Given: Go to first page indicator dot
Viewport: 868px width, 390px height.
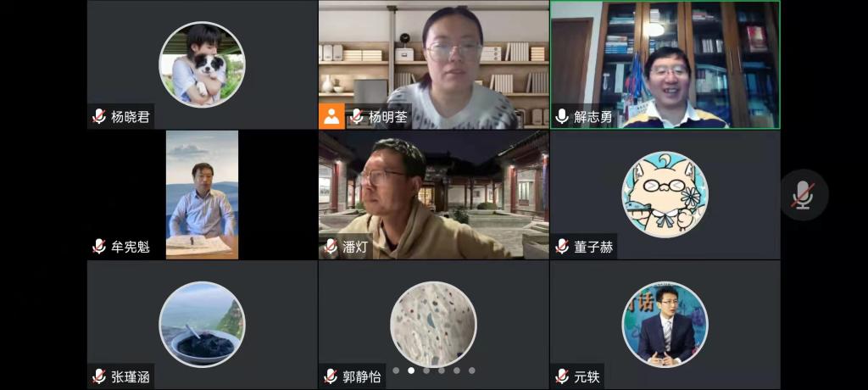Looking at the screenshot, I should [x=396, y=370].
